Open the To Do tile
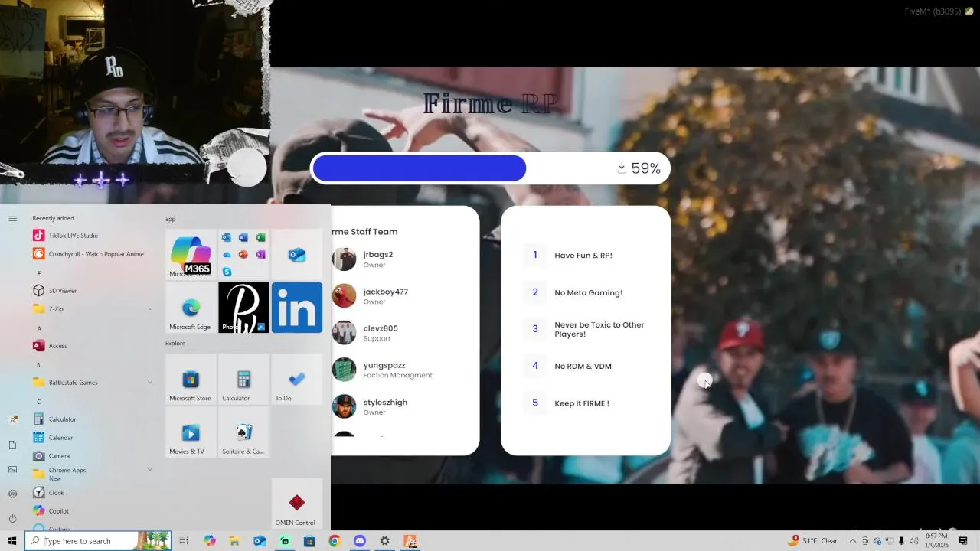This screenshot has height=551, width=980. pyautogui.click(x=297, y=379)
